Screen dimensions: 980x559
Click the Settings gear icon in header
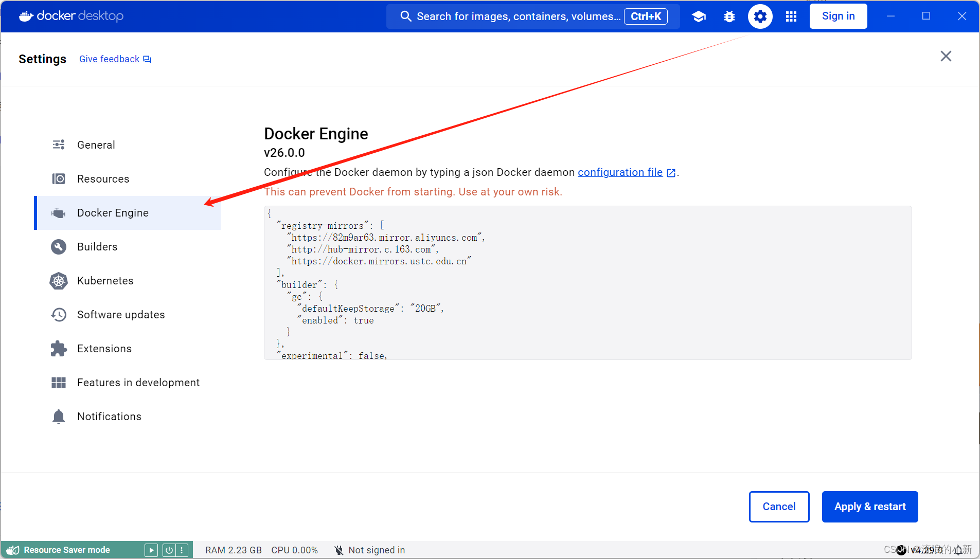click(x=760, y=16)
